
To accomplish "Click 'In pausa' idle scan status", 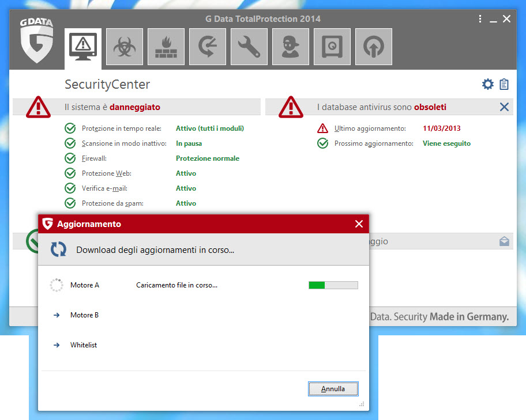I will (x=189, y=143).
